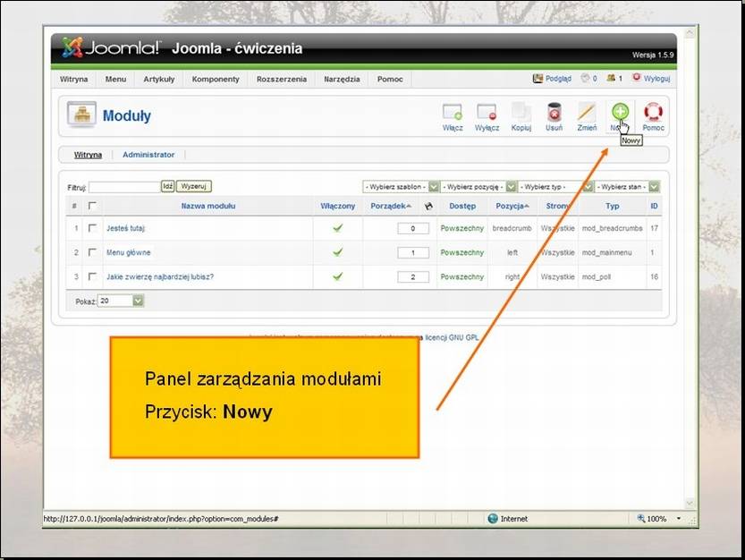The width and height of the screenshot is (745, 560).
Task: Click browser scrollbar up arrow
Action: point(690,32)
